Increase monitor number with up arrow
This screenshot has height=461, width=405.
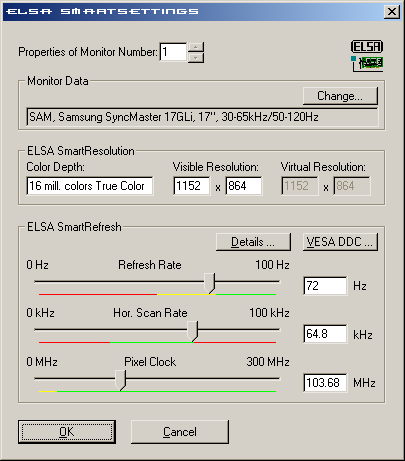point(196,47)
